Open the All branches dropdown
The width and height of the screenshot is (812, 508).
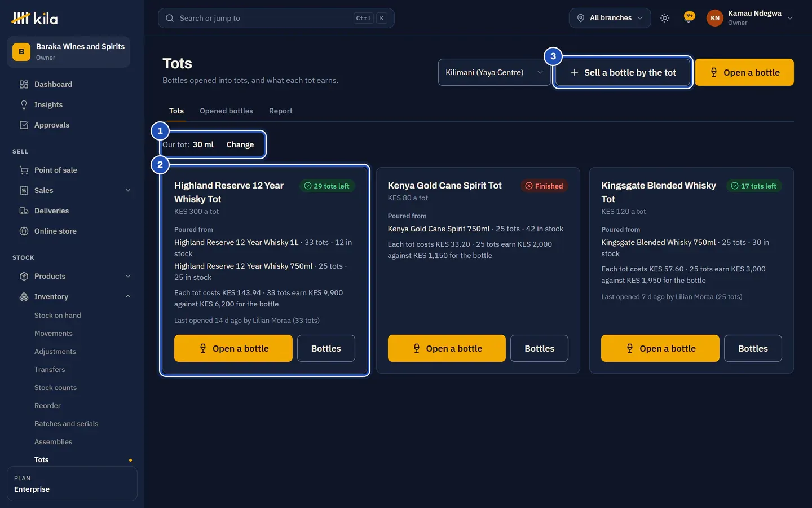pyautogui.click(x=610, y=18)
